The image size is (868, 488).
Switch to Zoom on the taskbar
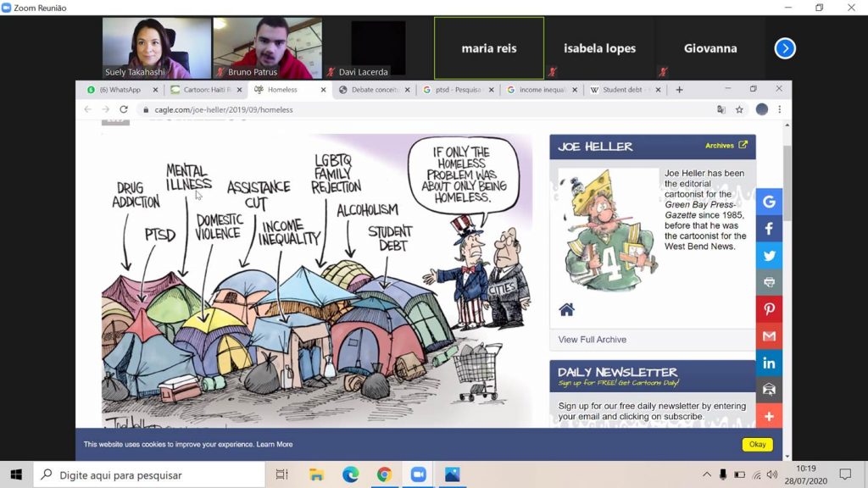[419, 474]
